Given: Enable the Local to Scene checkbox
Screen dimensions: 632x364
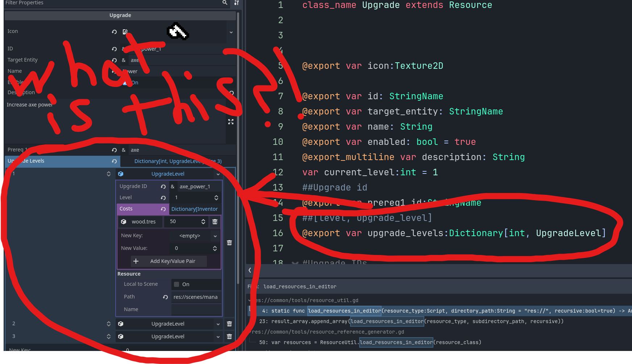Looking at the screenshot, I should coord(176,284).
